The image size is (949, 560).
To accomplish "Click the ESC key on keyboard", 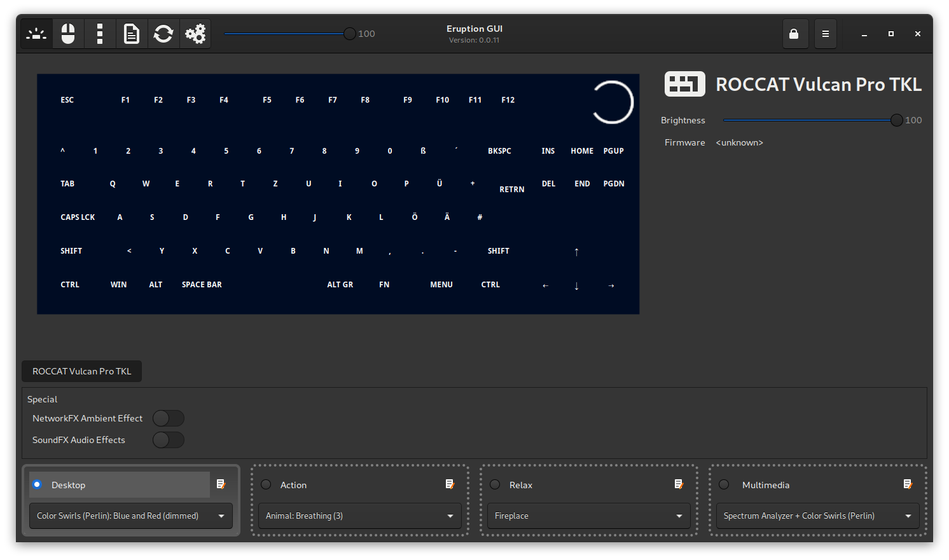I will (67, 100).
